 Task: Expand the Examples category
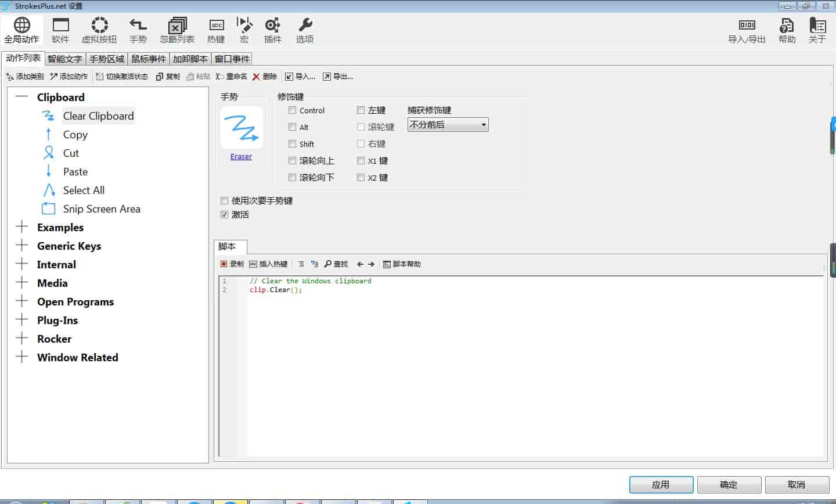(x=22, y=227)
